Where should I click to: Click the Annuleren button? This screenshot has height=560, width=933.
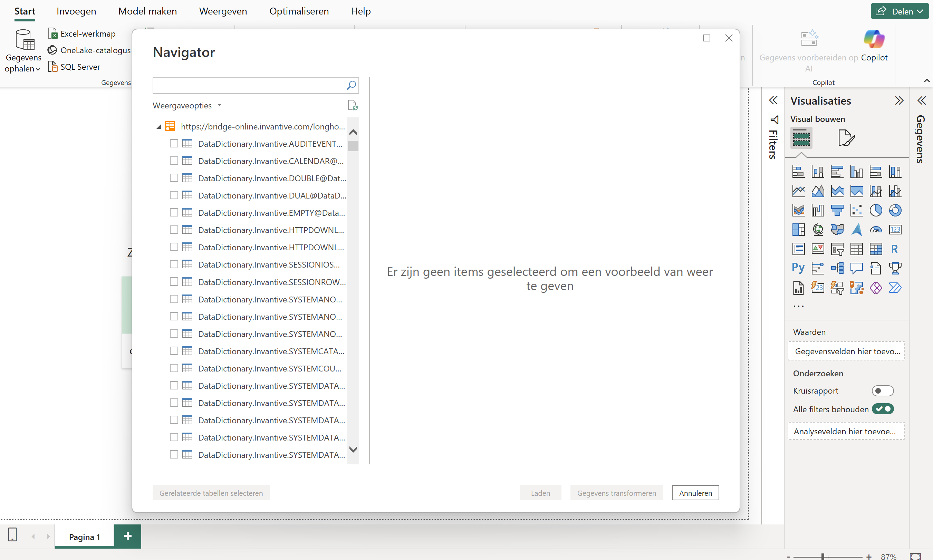click(x=695, y=493)
